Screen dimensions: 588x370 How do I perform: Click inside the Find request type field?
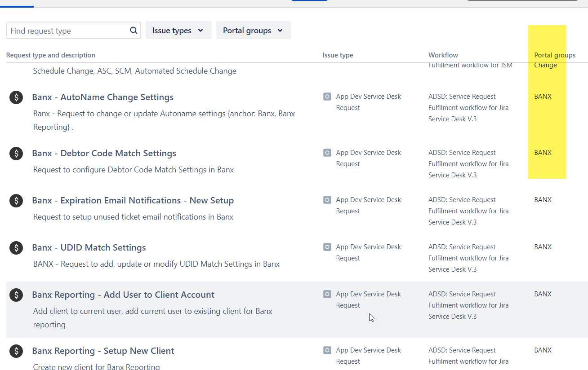[67, 30]
